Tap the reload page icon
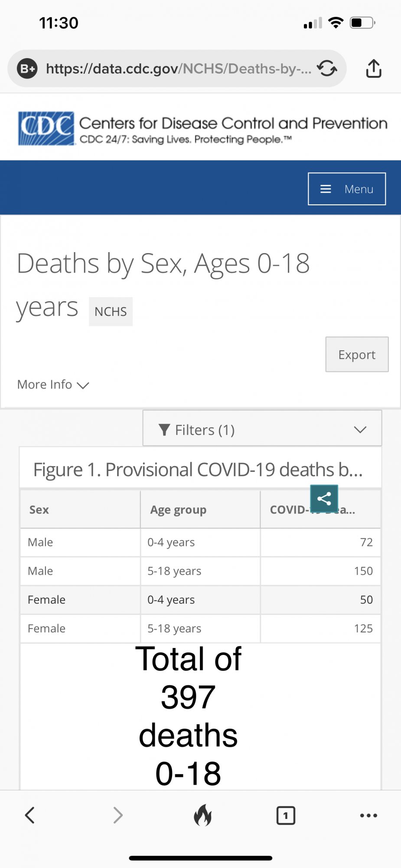Viewport: 401px width, 868px height. point(327,69)
